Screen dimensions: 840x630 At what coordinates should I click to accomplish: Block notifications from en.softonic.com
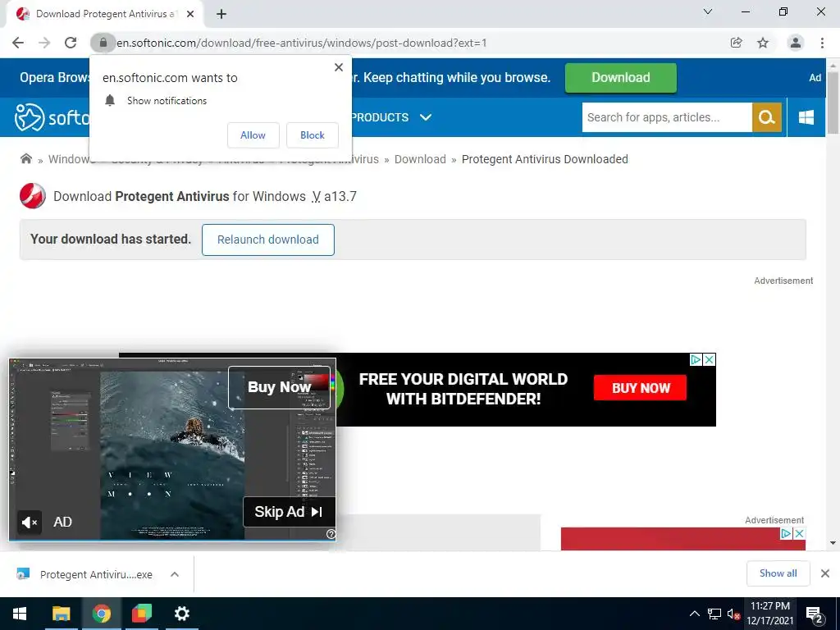[x=313, y=135]
